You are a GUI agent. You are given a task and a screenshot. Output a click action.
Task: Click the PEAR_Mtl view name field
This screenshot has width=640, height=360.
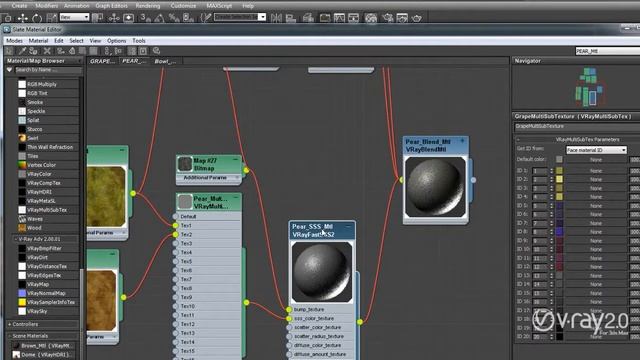tap(607, 51)
